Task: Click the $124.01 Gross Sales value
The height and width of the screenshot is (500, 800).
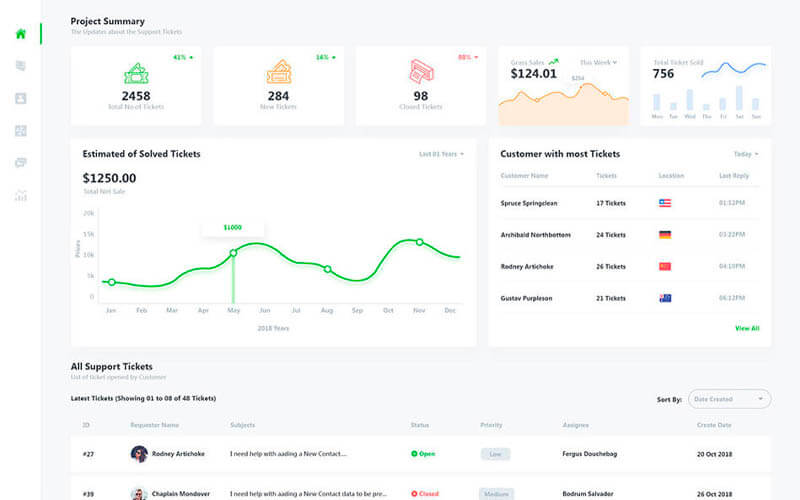Action: pos(533,74)
